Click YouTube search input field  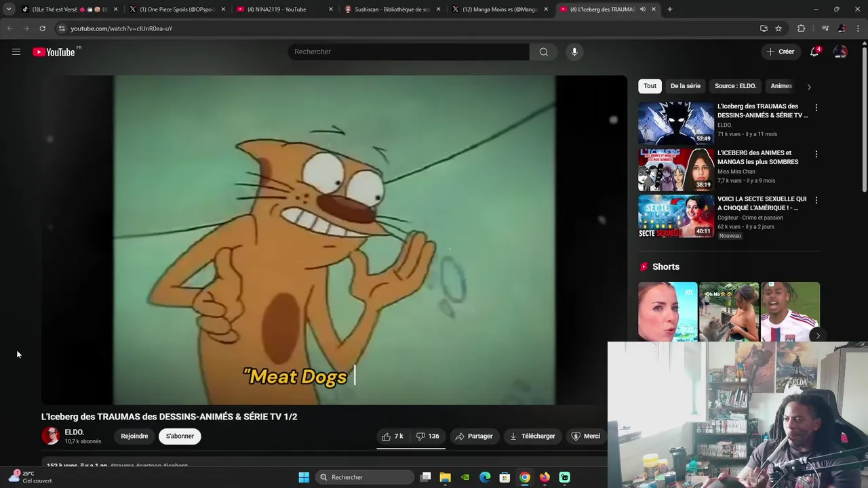(x=409, y=52)
